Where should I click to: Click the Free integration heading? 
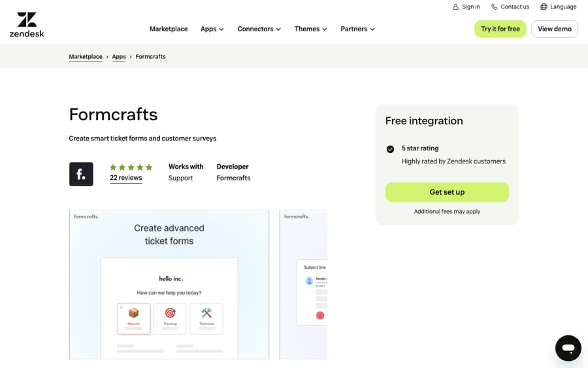tap(424, 121)
